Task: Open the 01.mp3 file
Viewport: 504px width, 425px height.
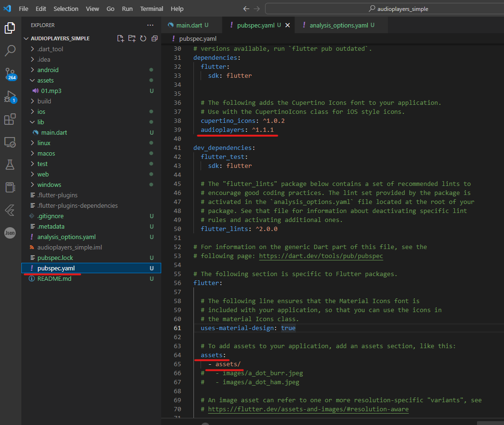Action: [x=92, y=91]
